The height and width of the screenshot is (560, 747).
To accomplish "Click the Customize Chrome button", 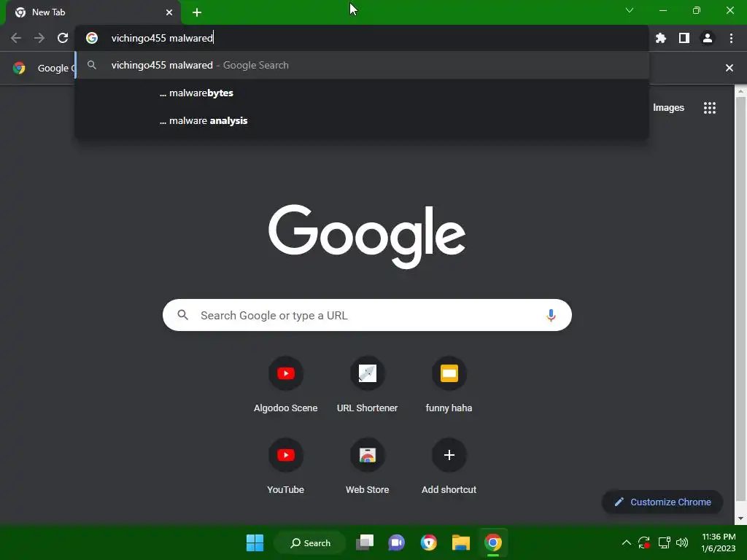I will [662, 502].
